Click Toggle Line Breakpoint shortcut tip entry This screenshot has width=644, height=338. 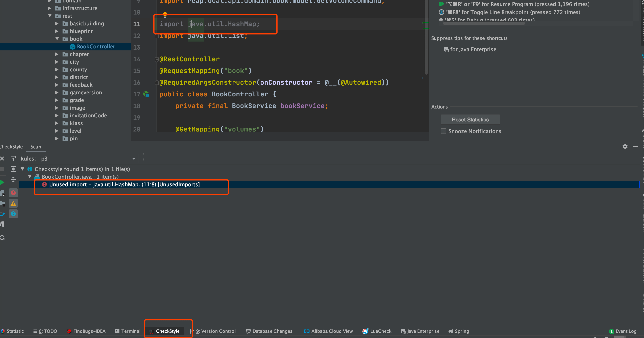coord(509,12)
